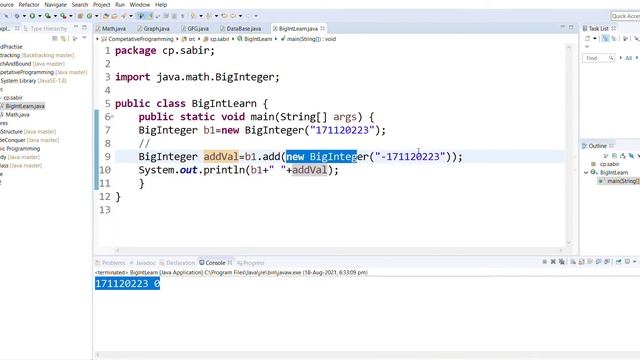Image resolution: width=640 pixels, height=360 pixels.
Task: Click the Next Annotation toolbar icon
Action: click(x=193, y=16)
